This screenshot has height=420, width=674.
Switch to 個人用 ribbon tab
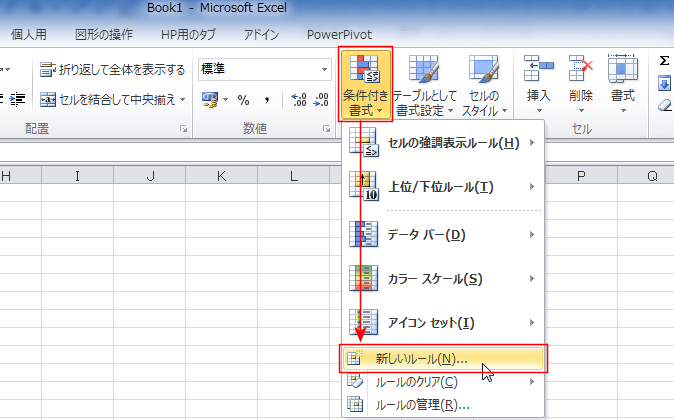(29, 34)
